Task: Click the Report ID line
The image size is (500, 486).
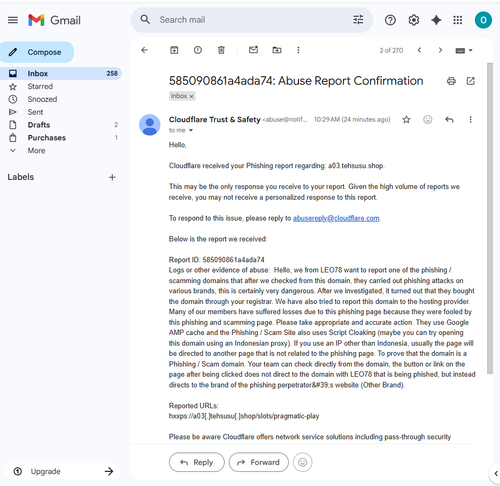Action: pos(217,260)
